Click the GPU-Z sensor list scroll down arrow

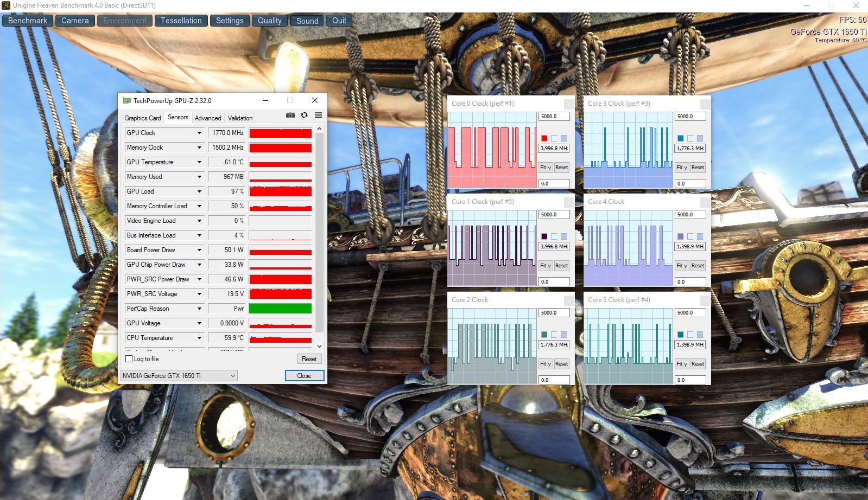click(319, 346)
